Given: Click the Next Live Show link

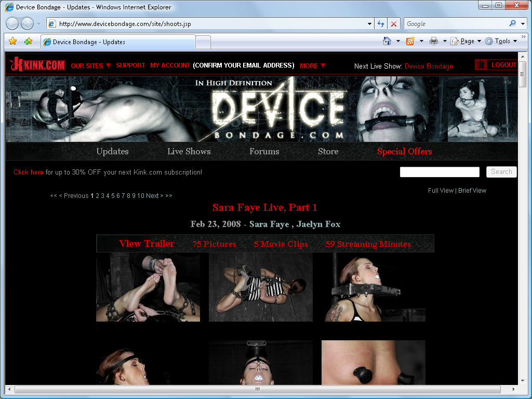Looking at the screenshot, I should tap(429, 66).
